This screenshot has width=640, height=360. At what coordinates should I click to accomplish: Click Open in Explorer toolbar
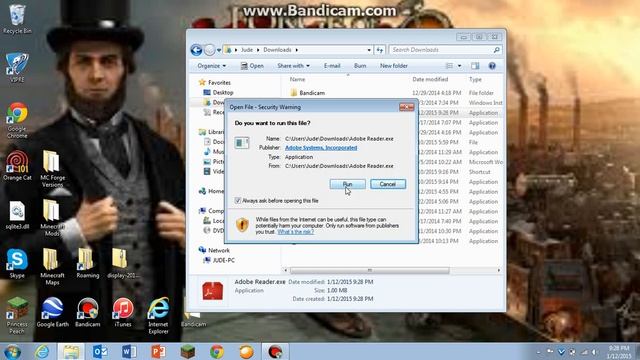pyautogui.click(x=252, y=66)
